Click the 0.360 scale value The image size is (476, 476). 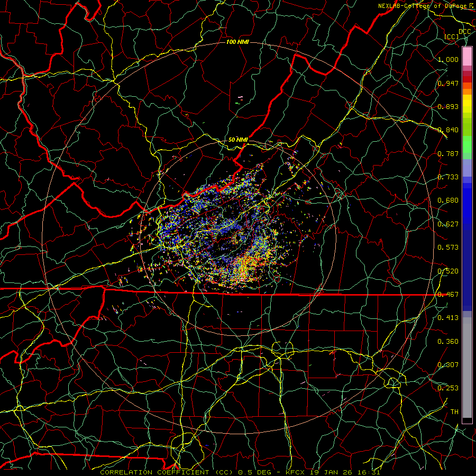pyautogui.click(x=448, y=342)
